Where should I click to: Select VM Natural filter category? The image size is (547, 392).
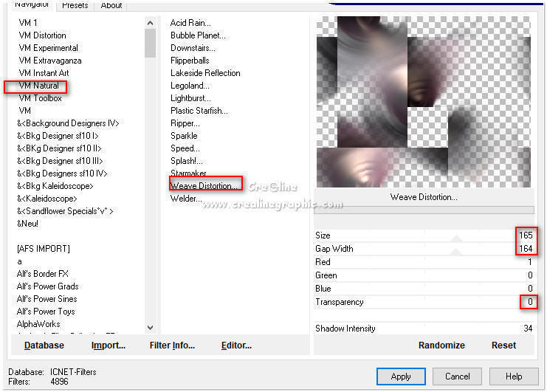38,86
